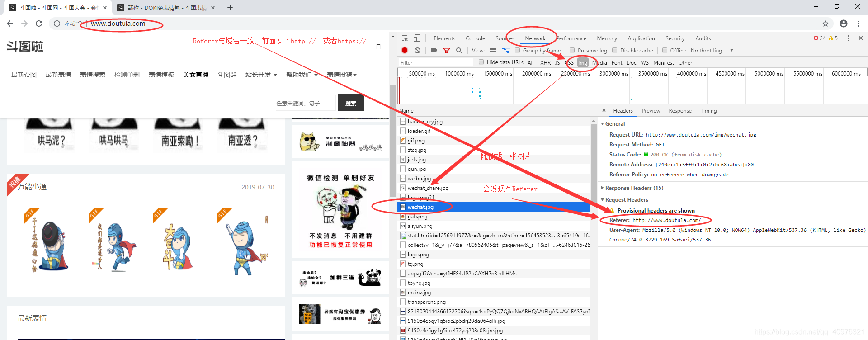The height and width of the screenshot is (340, 868).
Task: Click the 斗图啦 site logo
Action: click(25, 46)
